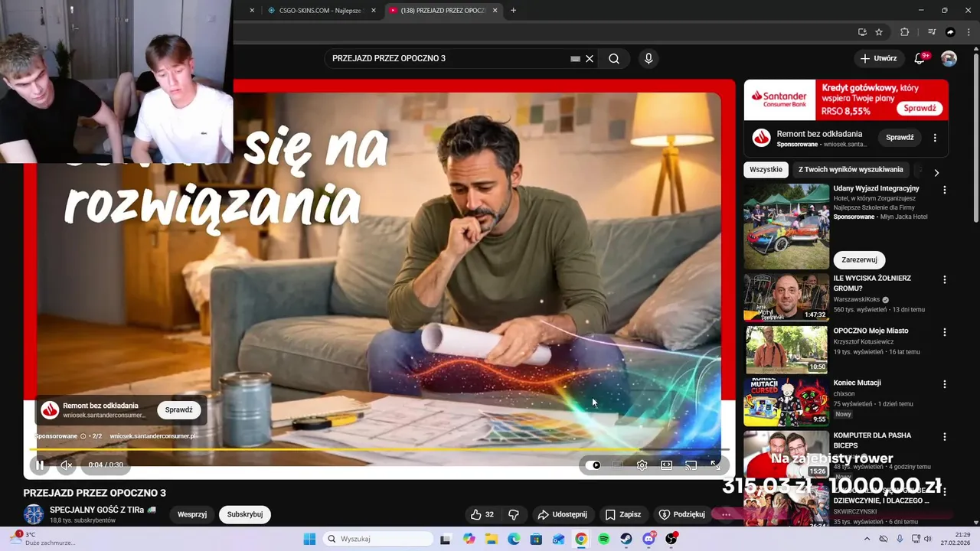
Task: Run search with magnifier button
Action: [614, 58]
